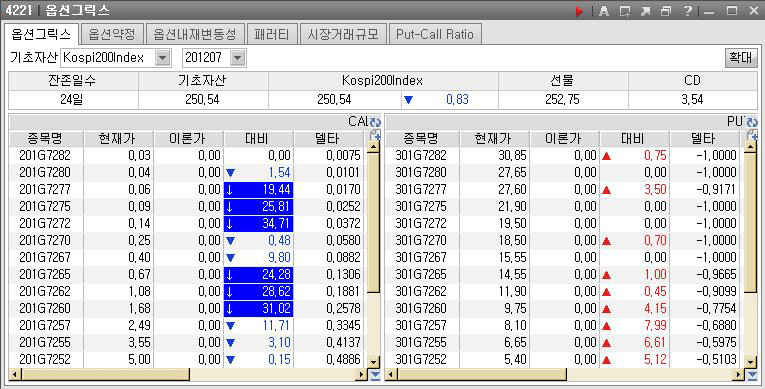Open help with the question mark icon
Screen dimensions: 765x389
pos(687,11)
